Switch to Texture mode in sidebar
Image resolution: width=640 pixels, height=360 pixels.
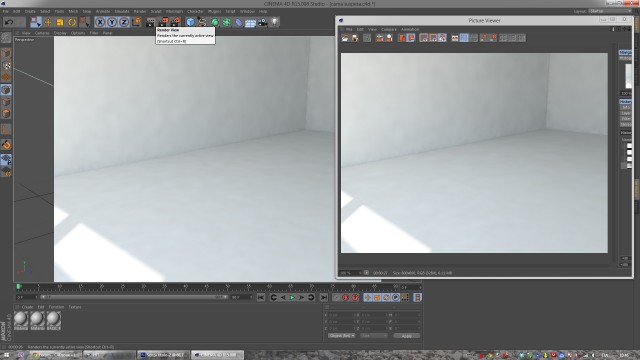[6, 66]
